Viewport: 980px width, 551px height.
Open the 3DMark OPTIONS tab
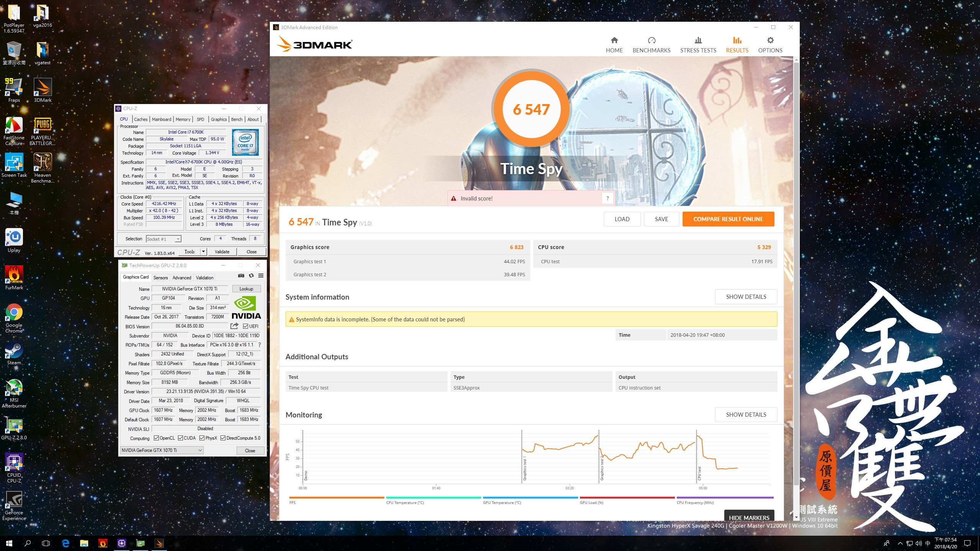(770, 45)
